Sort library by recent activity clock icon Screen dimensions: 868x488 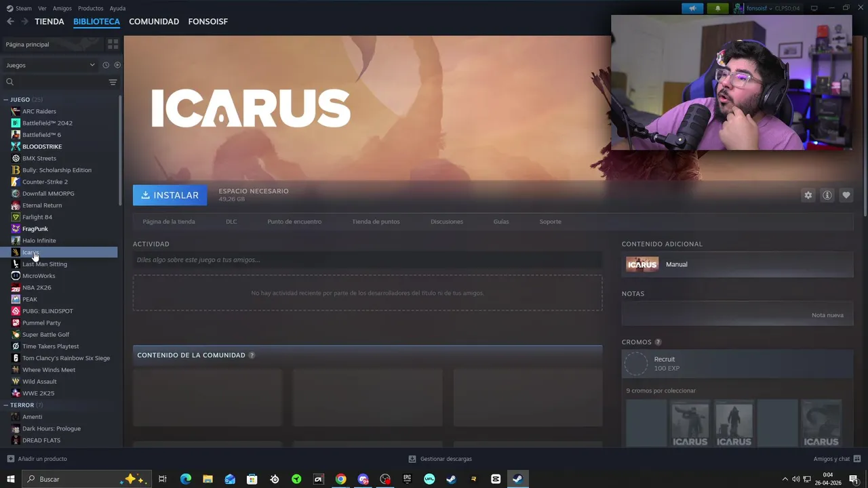pos(106,65)
